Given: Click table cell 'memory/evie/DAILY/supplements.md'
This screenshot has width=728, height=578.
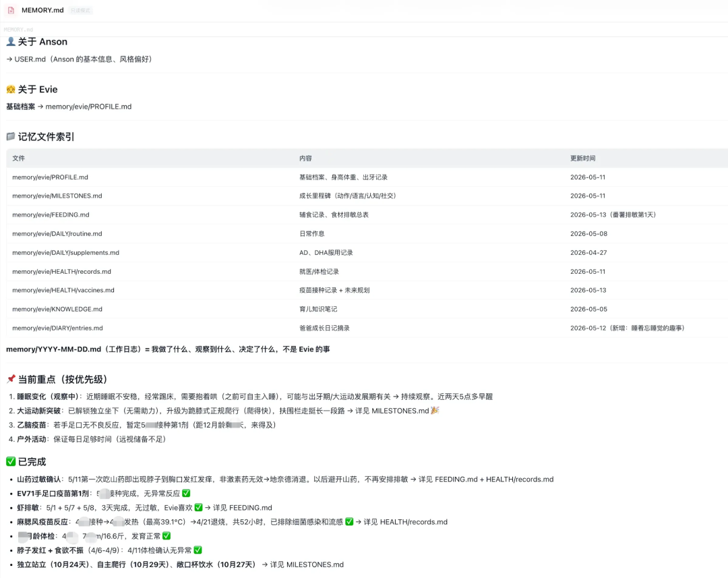Looking at the screenshot, I should click(65, 253).
